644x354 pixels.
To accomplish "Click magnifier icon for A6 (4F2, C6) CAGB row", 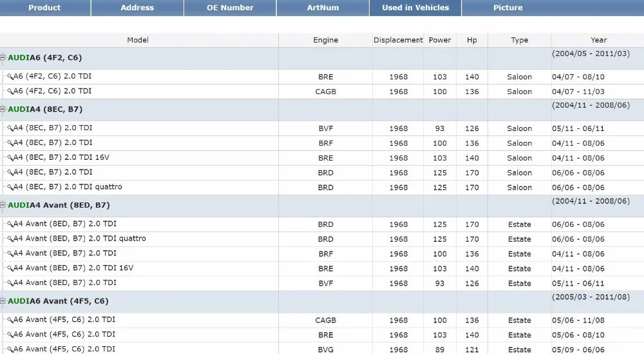I will 10,92.
